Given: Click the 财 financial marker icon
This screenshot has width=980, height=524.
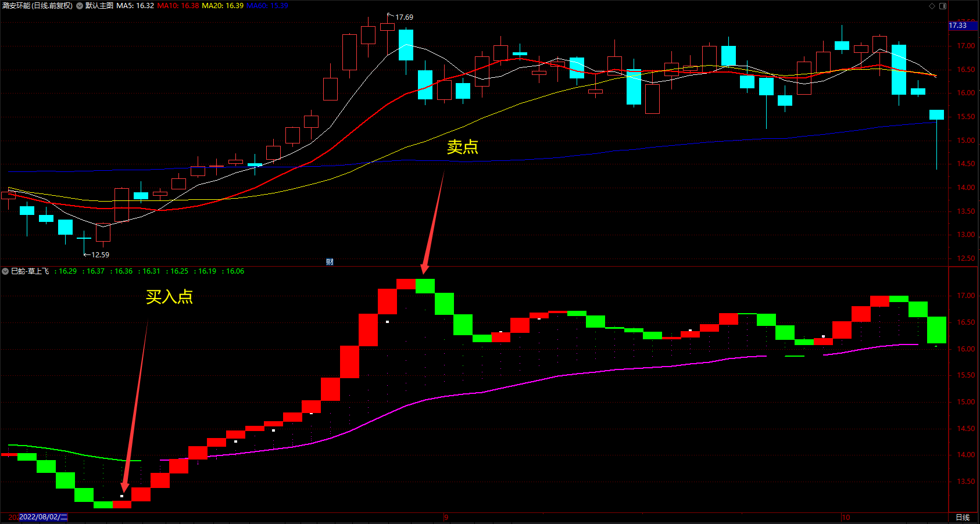Looking at the screenshot, I should [x=330, y=262].
